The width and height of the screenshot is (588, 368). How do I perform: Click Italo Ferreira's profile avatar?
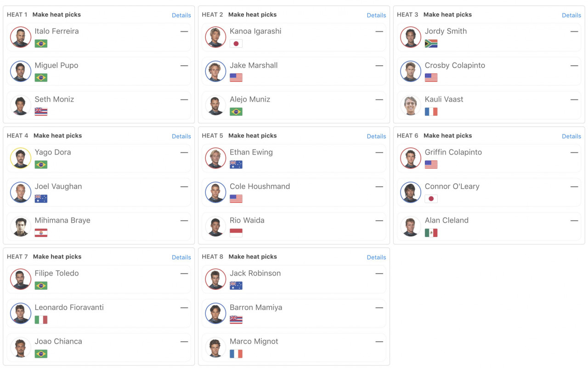(x=21, y=37)
